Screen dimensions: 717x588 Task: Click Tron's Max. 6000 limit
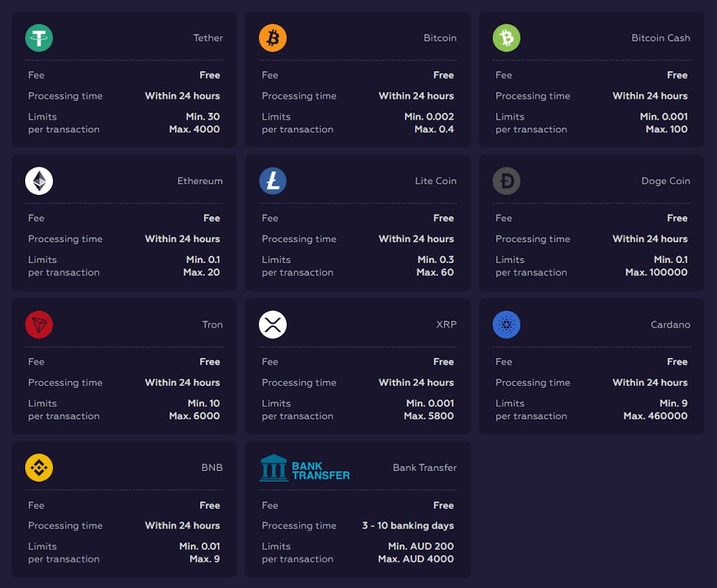click(194, 416)
